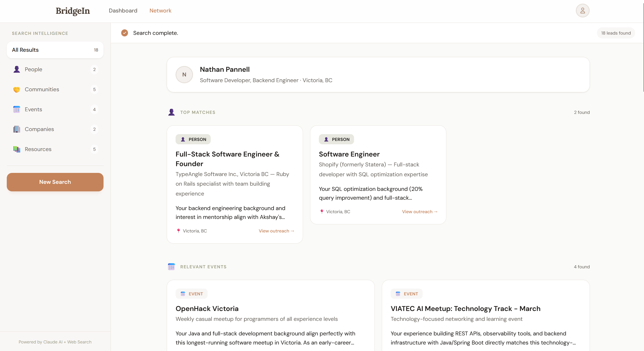This screenshot has width=644, height=351.
Task: Click the BridgeIn logo
Action: [x=73, y=11]
